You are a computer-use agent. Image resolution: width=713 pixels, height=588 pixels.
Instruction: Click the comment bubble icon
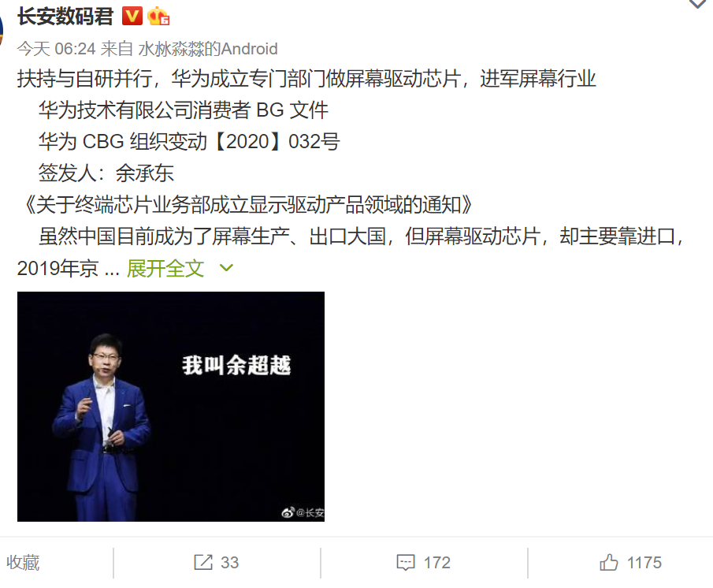pyautogui.click(x=406, y=563)
